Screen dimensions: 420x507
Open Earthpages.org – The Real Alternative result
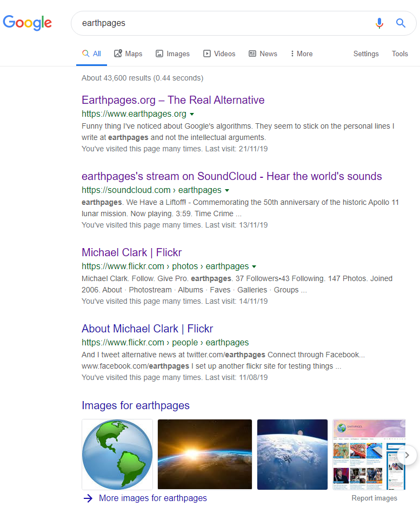[173, 100]
